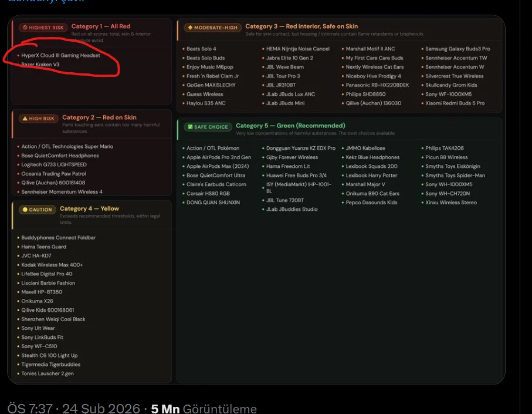Click 'Kodak Wireless Max 400+' item

(x=52, y=265)
